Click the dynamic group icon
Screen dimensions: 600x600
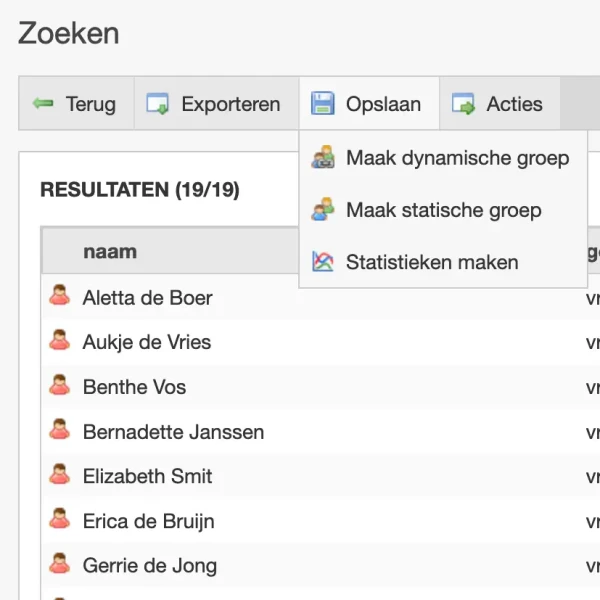(x=323, y=158)
